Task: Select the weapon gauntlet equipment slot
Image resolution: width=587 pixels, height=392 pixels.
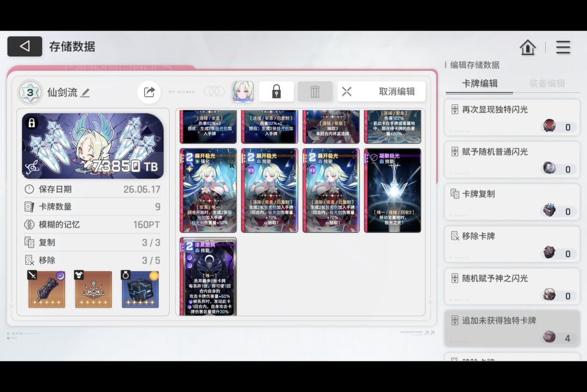Action: (x=46, y=289)
